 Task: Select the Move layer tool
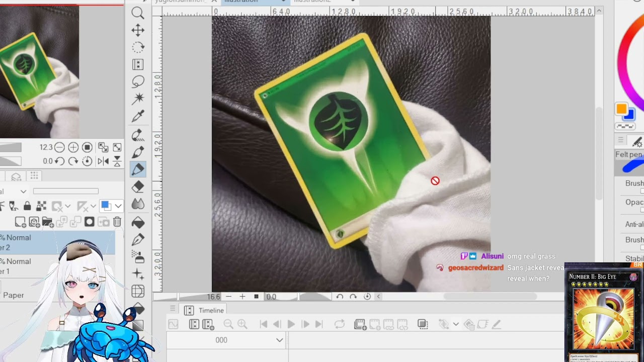pos(138,30)
